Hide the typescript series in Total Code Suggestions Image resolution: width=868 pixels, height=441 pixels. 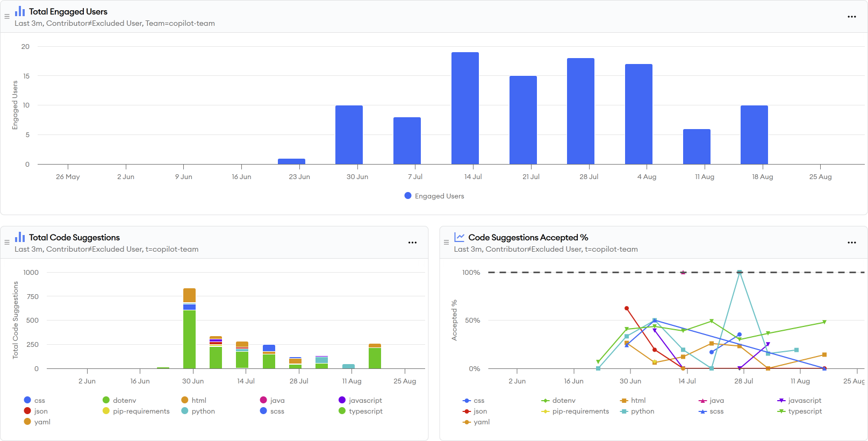pyautogui.click(x=365, y=411)
